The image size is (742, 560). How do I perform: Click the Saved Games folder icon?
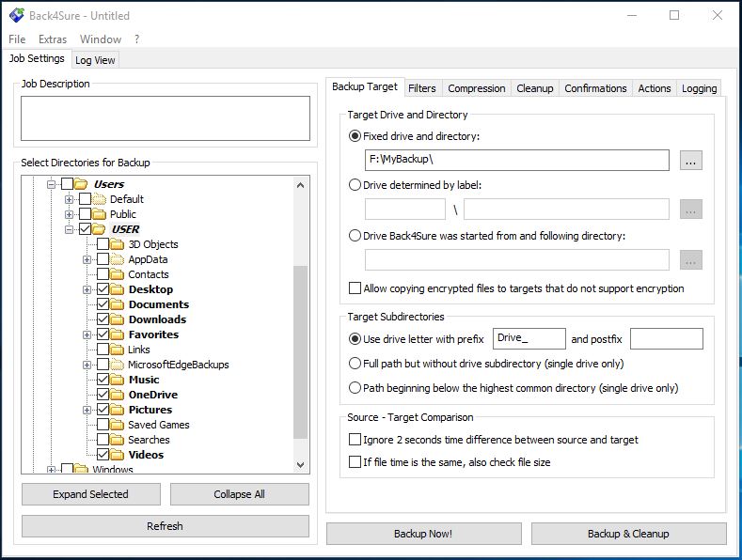(117, 425)
